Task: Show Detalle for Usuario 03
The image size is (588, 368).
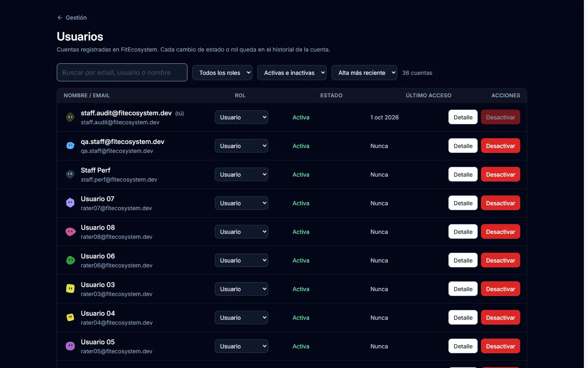Action: coord(463,289)
